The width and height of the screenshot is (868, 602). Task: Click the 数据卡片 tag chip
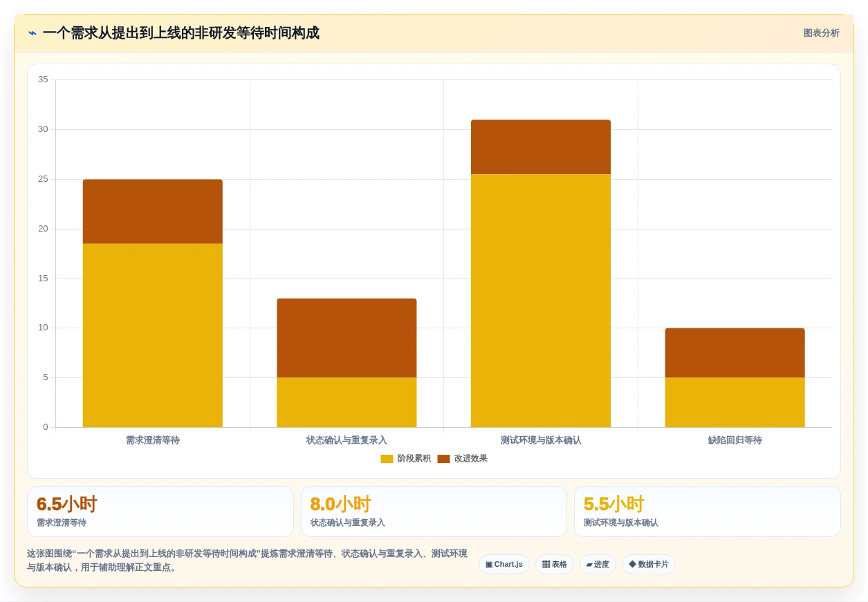pyautogui.click(x=649, y=565)
